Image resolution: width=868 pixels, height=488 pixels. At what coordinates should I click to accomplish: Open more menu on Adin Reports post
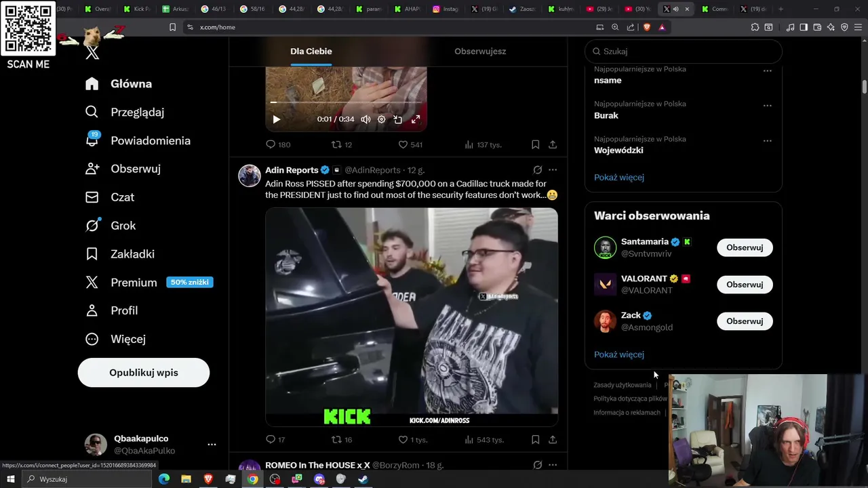pos(553,170)
